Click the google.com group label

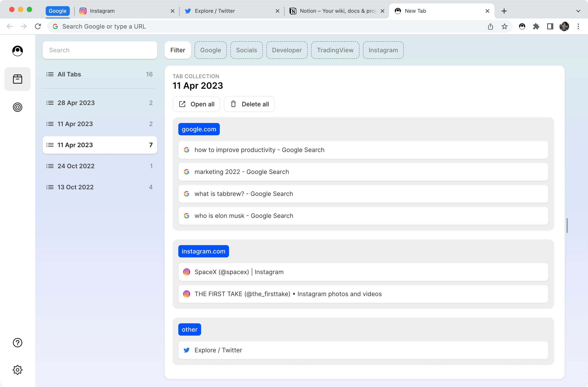click(x=199, y=129)
